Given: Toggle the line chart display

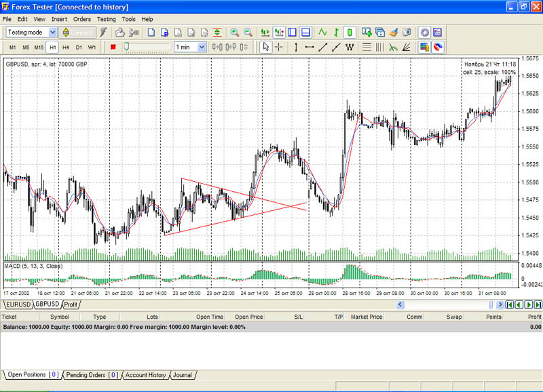Looking at the screenshot, I should click(322, 32).
